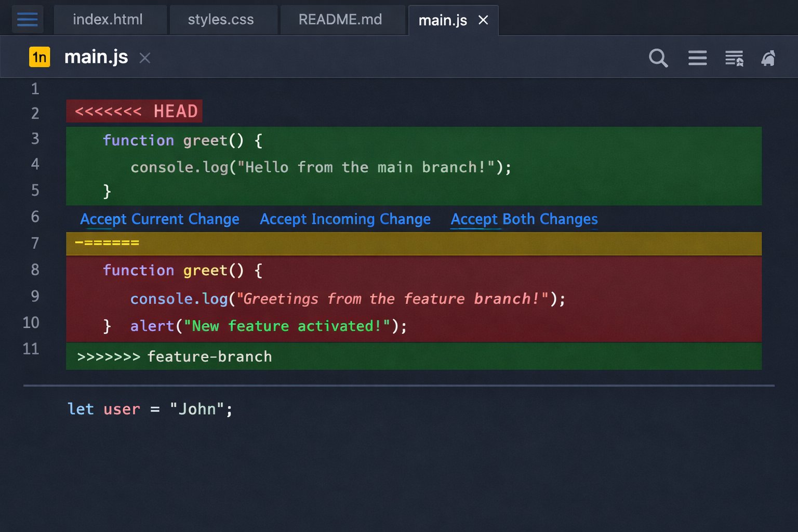Close the main.js file header

tap(145, 58)
